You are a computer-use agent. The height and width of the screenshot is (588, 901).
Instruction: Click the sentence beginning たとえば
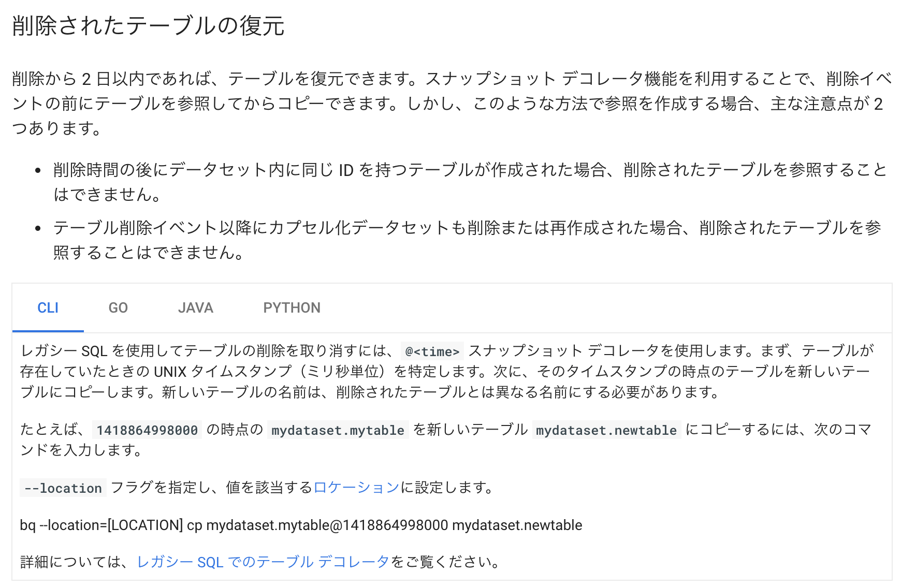coord(51,430)
